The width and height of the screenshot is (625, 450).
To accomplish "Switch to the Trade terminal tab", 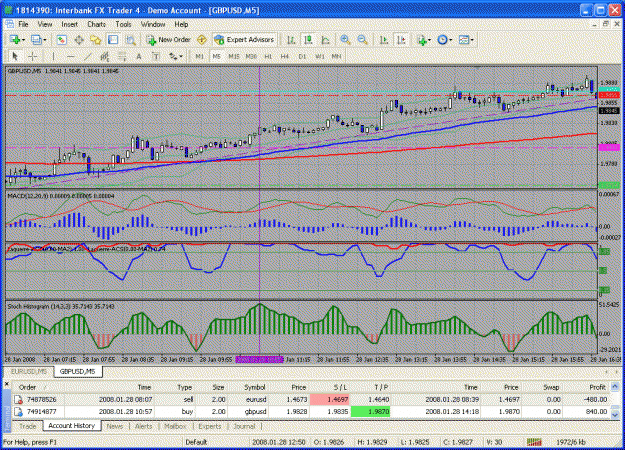I will click(x=28, y=426).
